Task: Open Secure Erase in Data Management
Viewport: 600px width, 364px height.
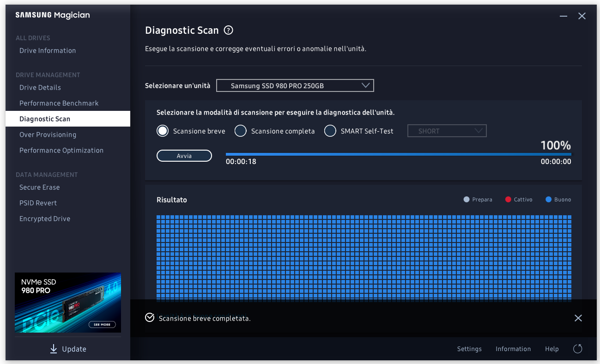Action: pos(39,188)
